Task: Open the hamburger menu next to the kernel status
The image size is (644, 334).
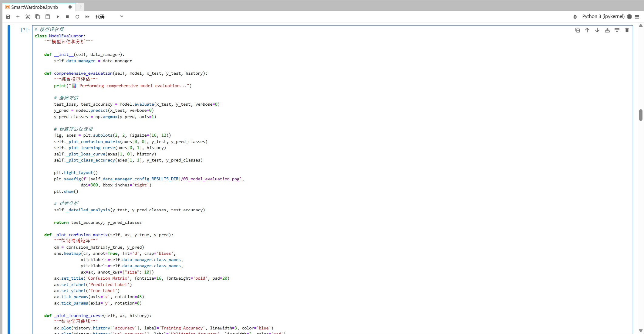Action: [x=637, y=17]
